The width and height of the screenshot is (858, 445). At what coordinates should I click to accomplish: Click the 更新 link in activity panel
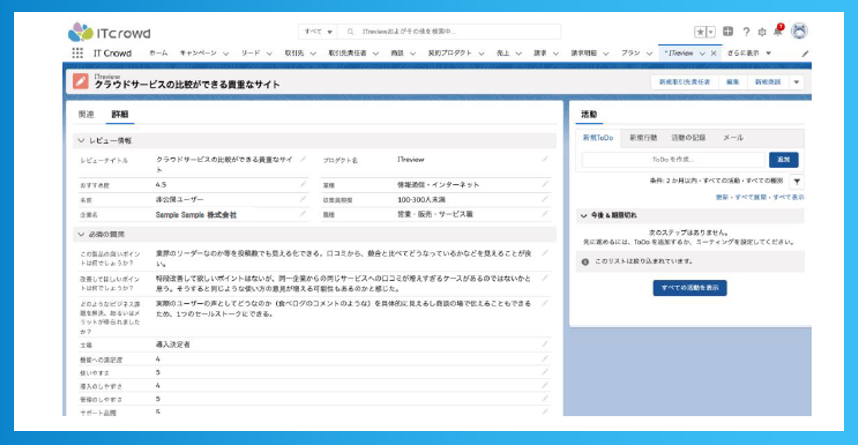click(722, 197)
